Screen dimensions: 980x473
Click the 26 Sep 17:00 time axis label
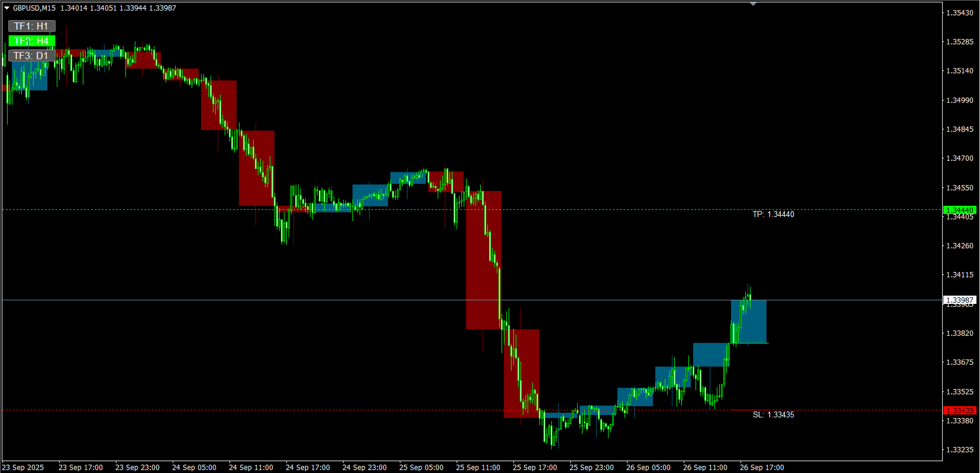click(x=762, y=467)
